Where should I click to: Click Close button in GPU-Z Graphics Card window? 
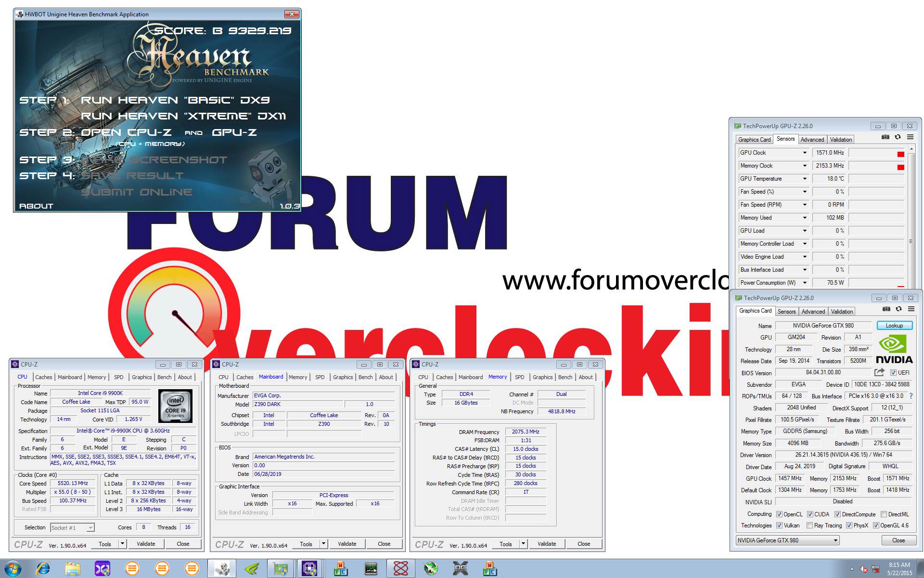click(x=898, y=540)
